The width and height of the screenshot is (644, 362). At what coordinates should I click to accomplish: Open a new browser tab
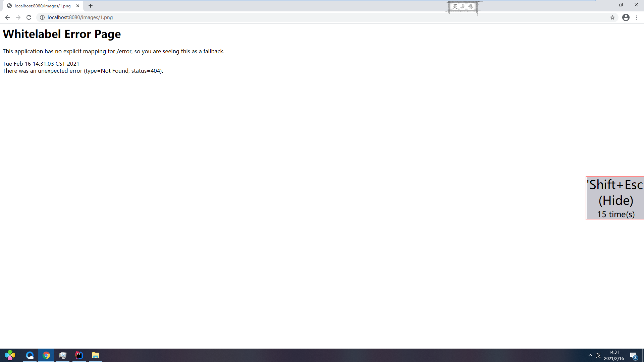point(91,6)
